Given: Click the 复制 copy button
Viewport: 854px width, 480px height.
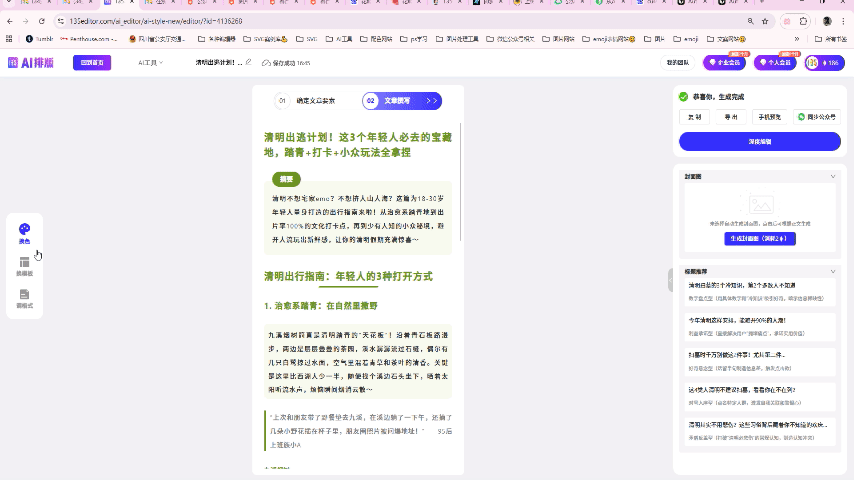Looking at the screenshot, I should 694,117.
